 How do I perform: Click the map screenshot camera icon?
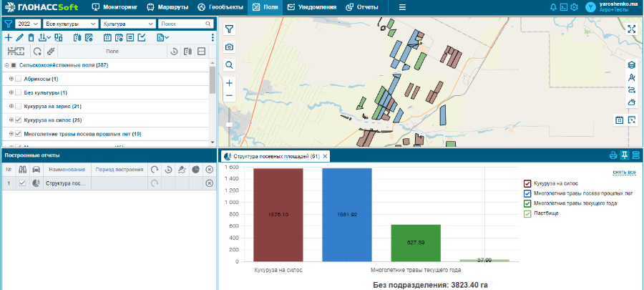tap(229, 47)
